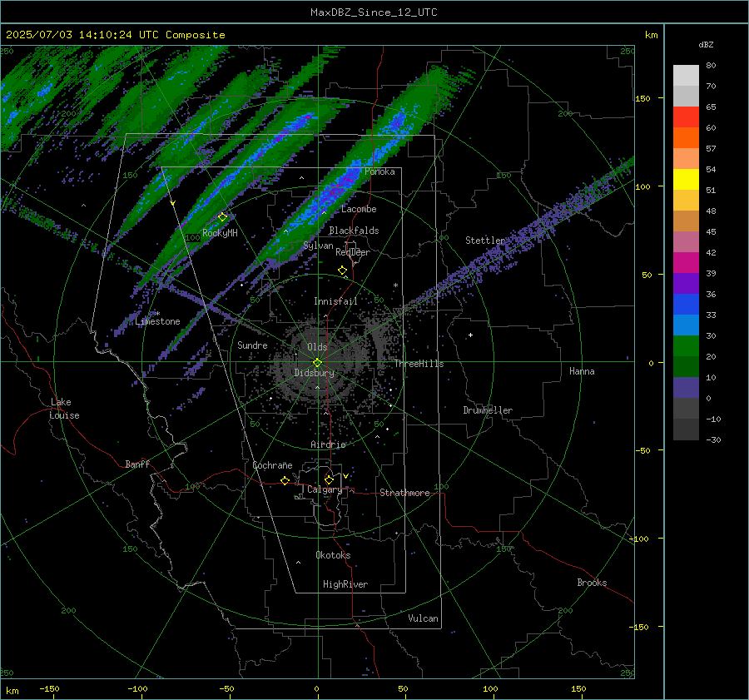Click the MaxDBZ_Since_12_UTC title

pyautogui.click(x=374, y=12)
